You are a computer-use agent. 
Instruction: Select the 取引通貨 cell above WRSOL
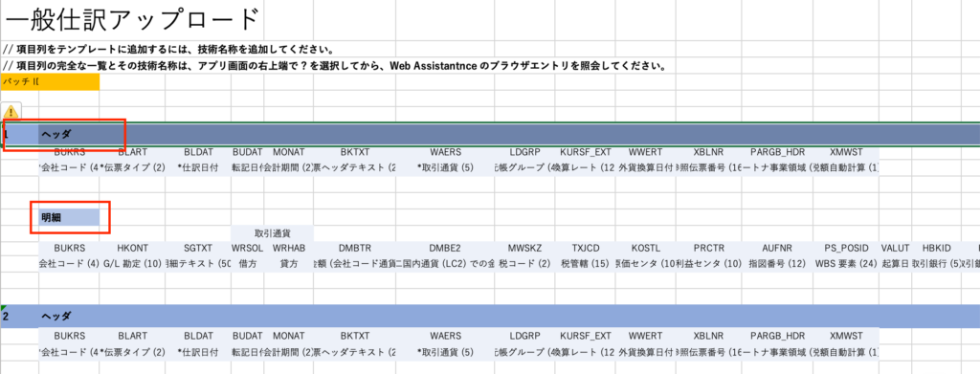[272, 233]
